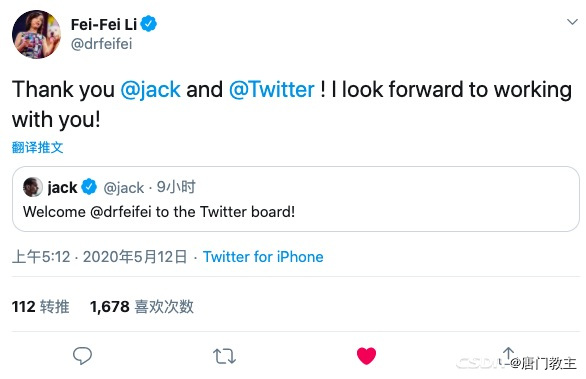The height and width of the screenshot is (379, 586).
Task: Open Fei-Fei Li's profile picture
Action: pyautogui.click(x=36, y=34)
